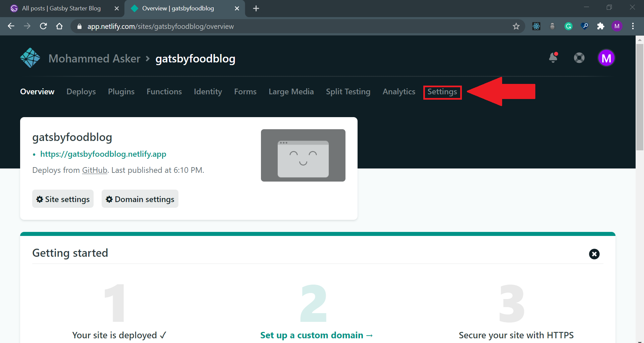Image resolution: width=644 pixels, height=343 pixels.
Task: Click the Secure your site with HTTPS text
Action: coord(516,335)
